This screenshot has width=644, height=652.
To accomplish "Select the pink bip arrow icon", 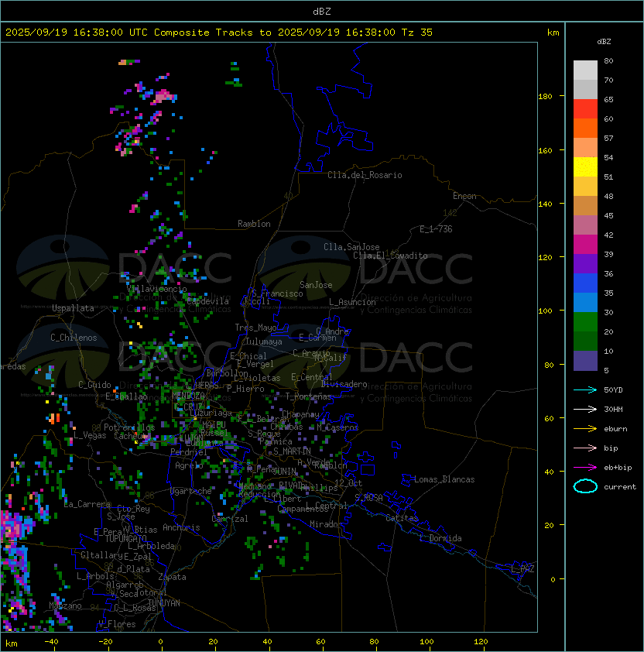I will pos(585,448).
